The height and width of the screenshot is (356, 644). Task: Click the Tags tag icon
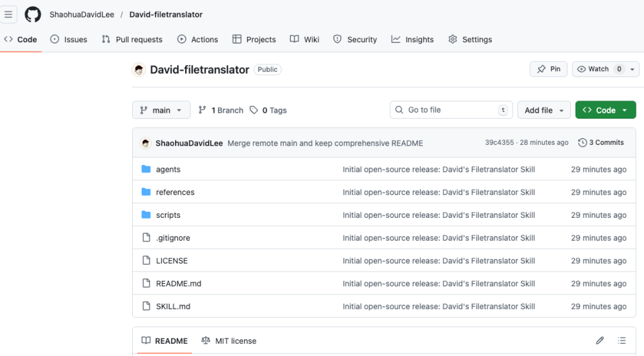(x=254, y=110)
